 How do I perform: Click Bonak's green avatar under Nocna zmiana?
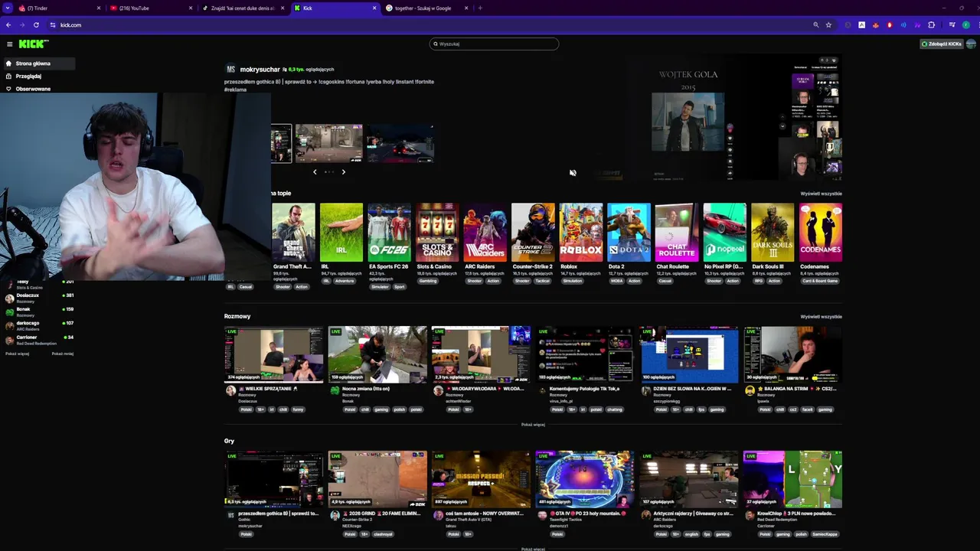pyautogui.click(x=335, y=390)
